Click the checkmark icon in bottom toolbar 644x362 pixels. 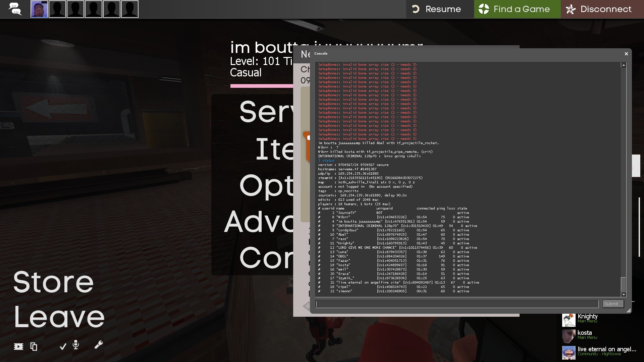pos(63,347)
